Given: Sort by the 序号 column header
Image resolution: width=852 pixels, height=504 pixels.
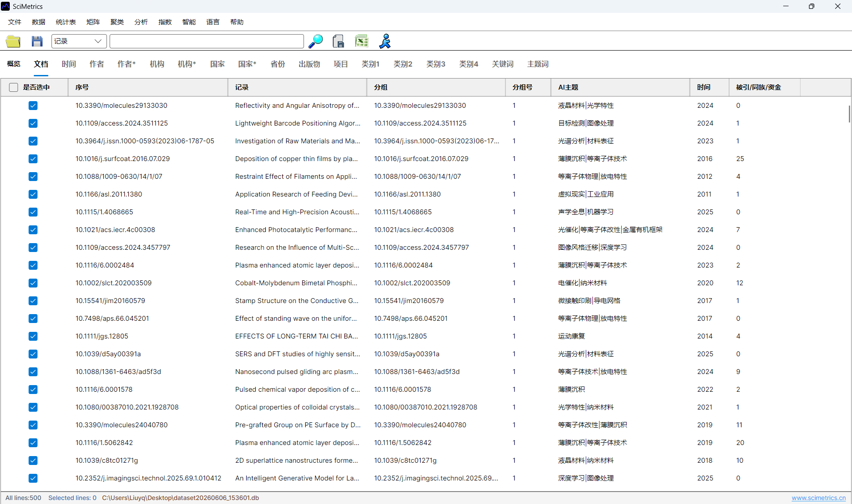Looking at the screenshot, I should pos(148,87).
